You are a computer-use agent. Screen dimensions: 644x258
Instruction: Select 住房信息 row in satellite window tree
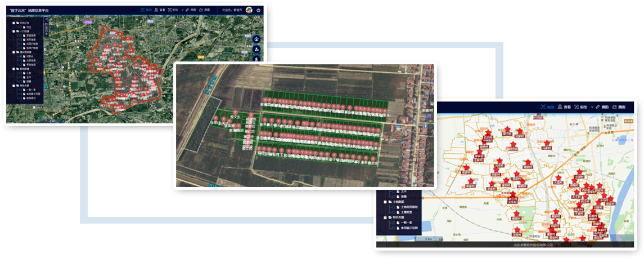(27, 60)
